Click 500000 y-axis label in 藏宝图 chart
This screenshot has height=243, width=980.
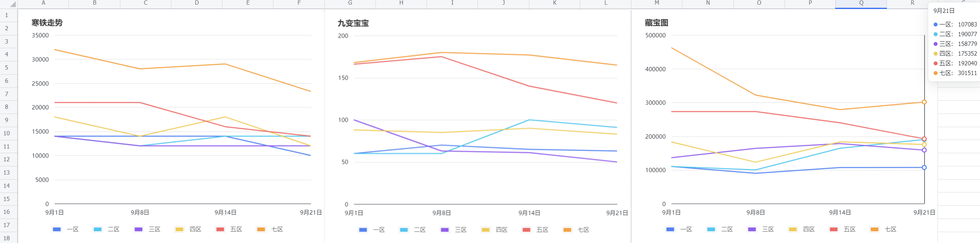click(x=656, y=35)
